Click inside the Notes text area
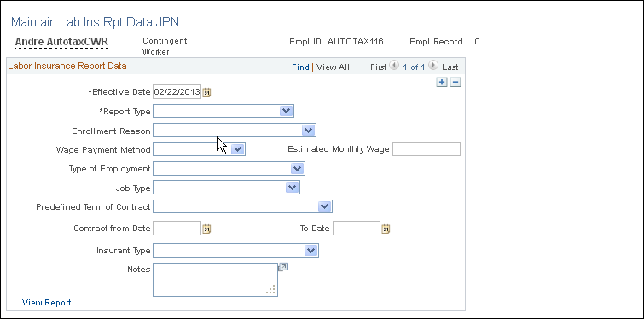 coord(215,280)
